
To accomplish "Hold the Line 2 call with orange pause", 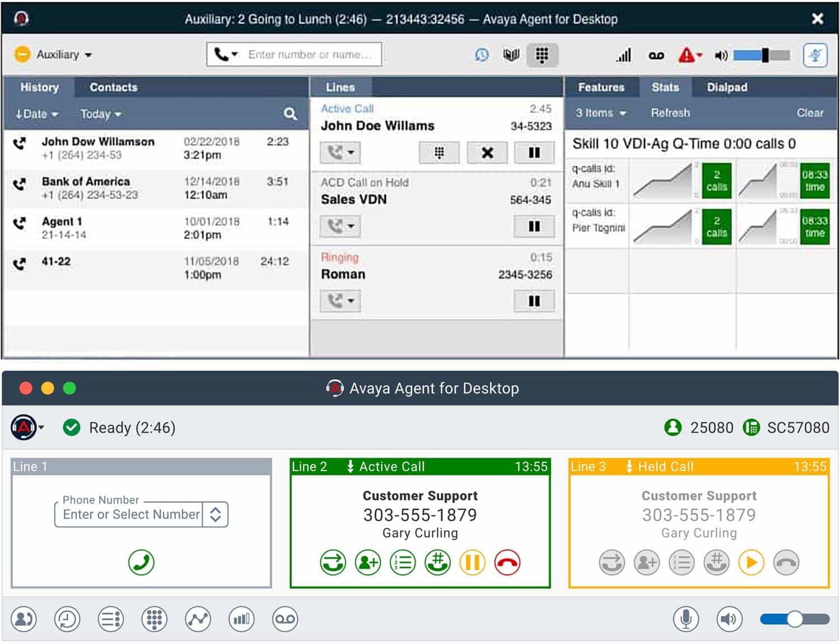I will point(473,562).
